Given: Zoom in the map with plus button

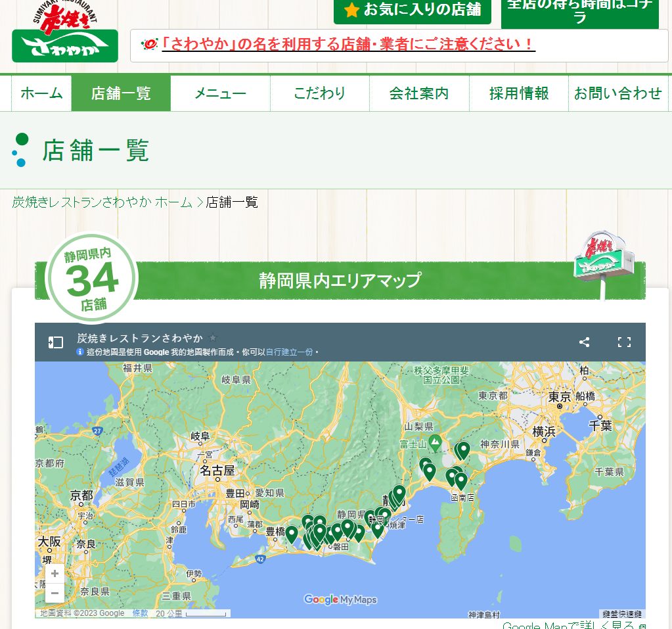Looking at the screenshot, I should 55,573.
